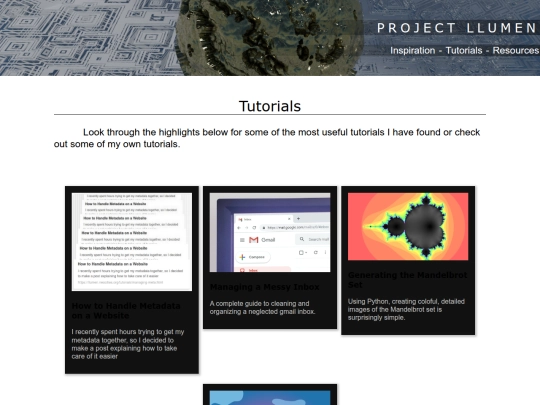
Task: Click 'Managing a Messy Inbox' title
Action: pos(264,287)
